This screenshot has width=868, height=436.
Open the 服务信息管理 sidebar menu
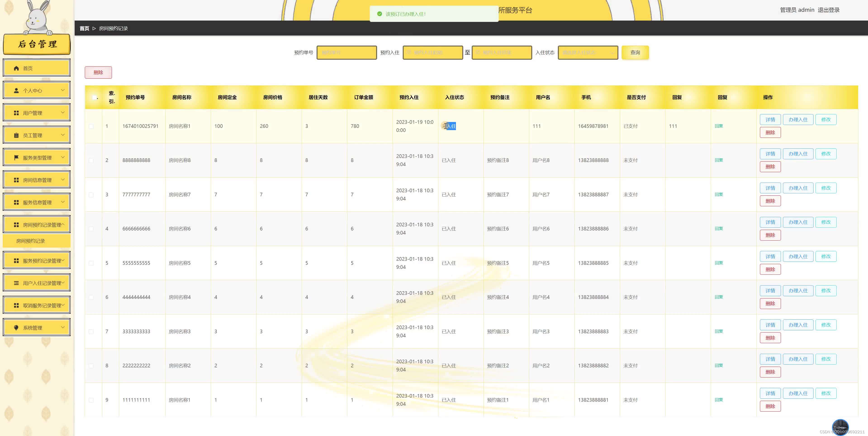pos(37,202)
